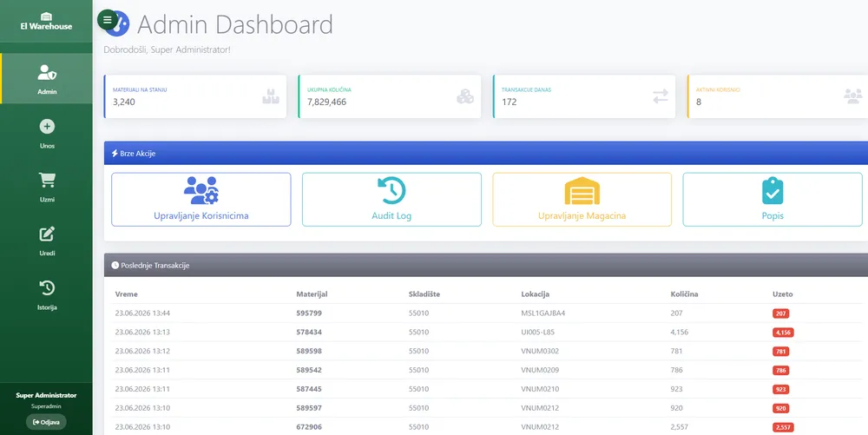Click the Transakcije danas value 172
868x435 pixels.
click(509, 102)
